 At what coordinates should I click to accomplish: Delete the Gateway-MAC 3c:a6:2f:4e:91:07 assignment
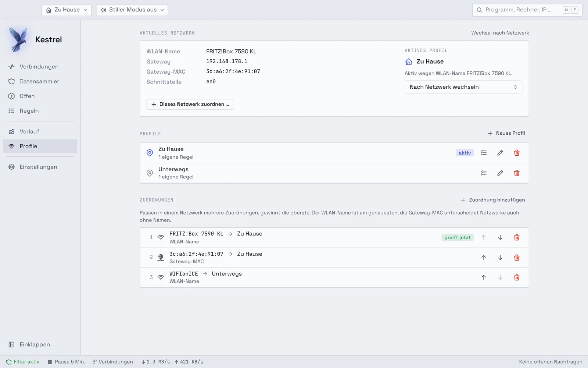click(x=517, y=258)
